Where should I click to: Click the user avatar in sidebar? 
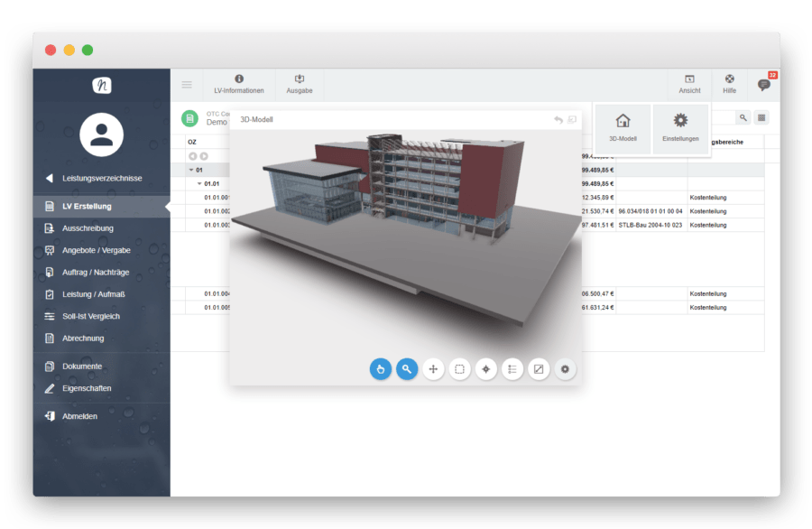click(101, 135)
